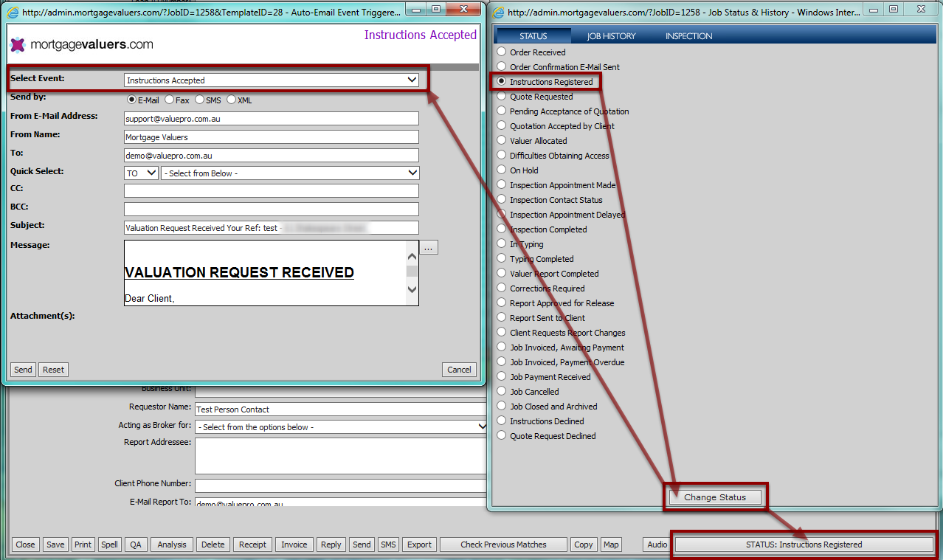Click the Reply button
The width and height of the screenshot is (943, 560).
click(x=331, y=545)
